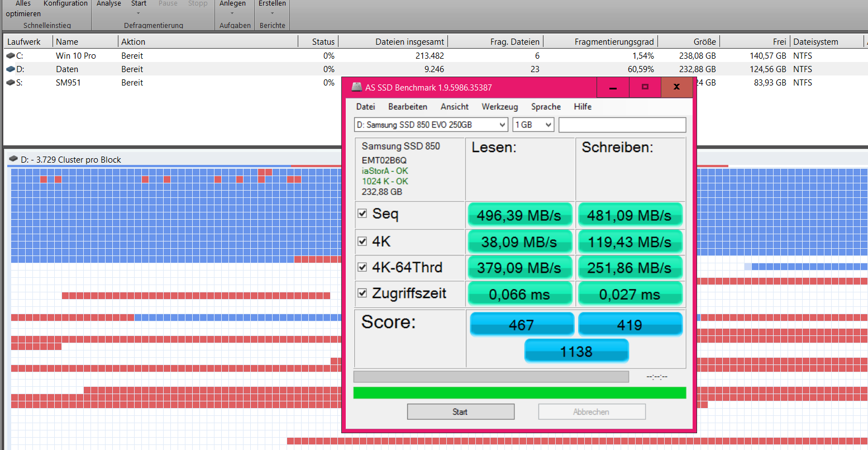Disable the Zugriffszeit test checkbox
Image resolution: width=868 pixels, height=450 pixels.
(363, 293)
